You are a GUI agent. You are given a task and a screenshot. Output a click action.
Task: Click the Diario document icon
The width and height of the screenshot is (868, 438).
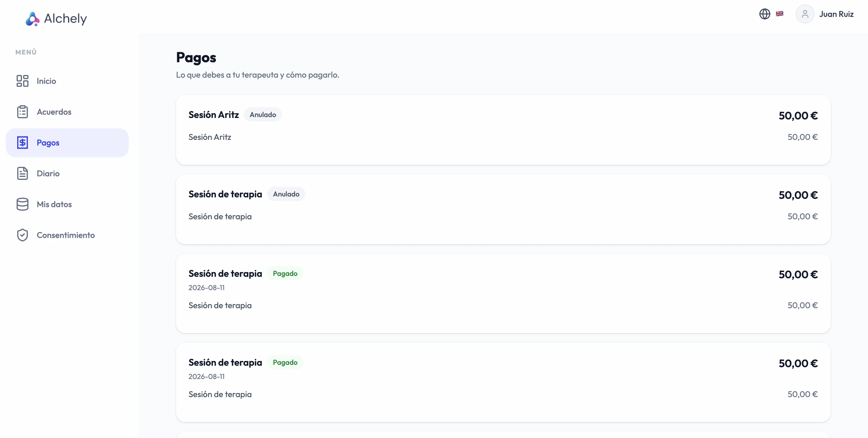pos(22,174)
